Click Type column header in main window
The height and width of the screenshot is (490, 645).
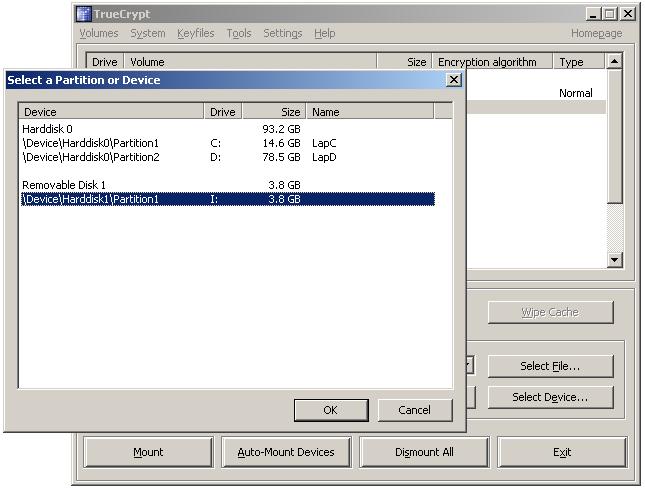coord(579,62)
